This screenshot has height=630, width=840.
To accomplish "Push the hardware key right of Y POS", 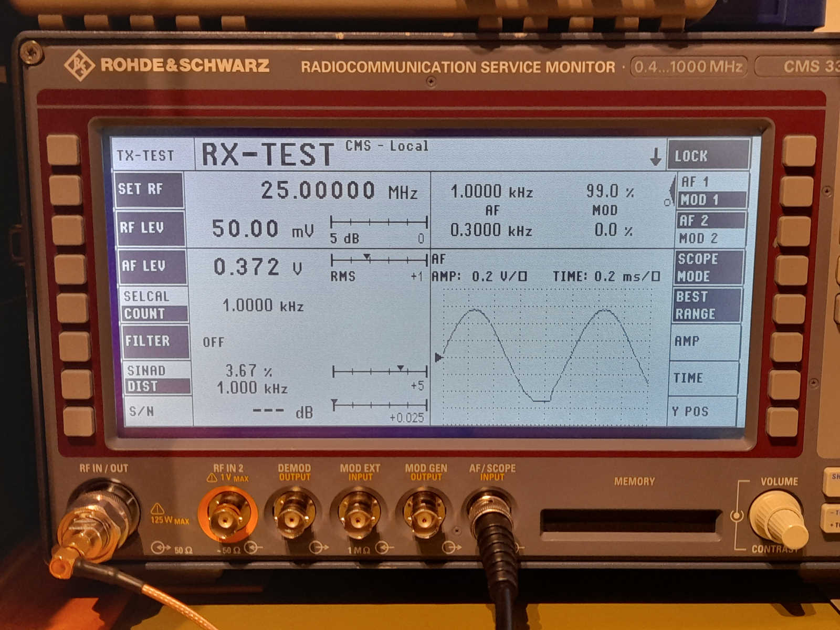I will 782,422.
